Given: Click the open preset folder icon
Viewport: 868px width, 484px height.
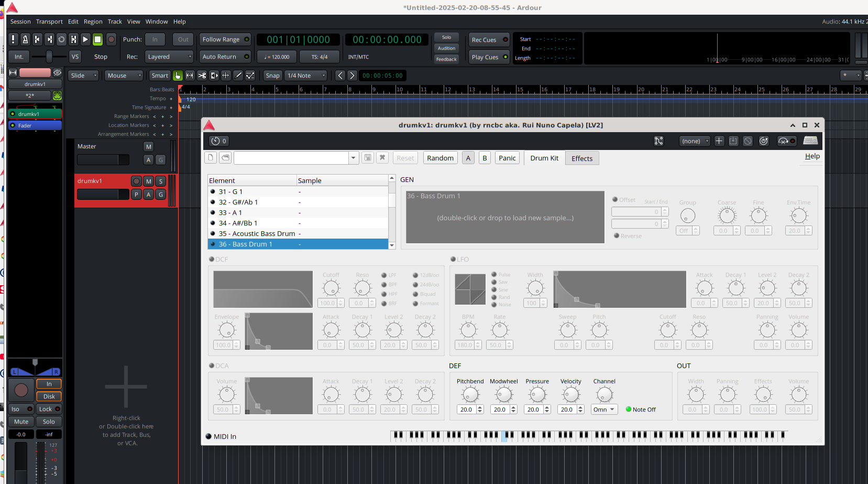Looking at the screenshot, I should 225,158.
